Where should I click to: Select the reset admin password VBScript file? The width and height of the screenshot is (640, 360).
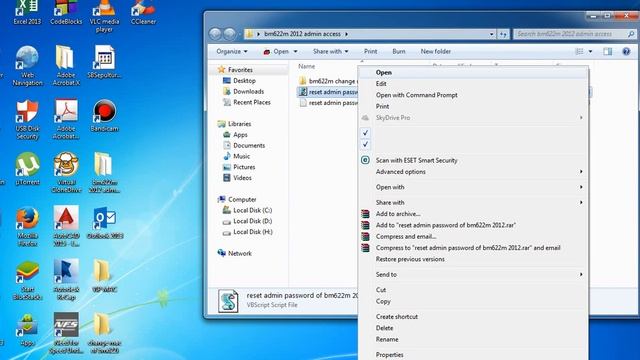pyautogui.click(x=328, y=92)
